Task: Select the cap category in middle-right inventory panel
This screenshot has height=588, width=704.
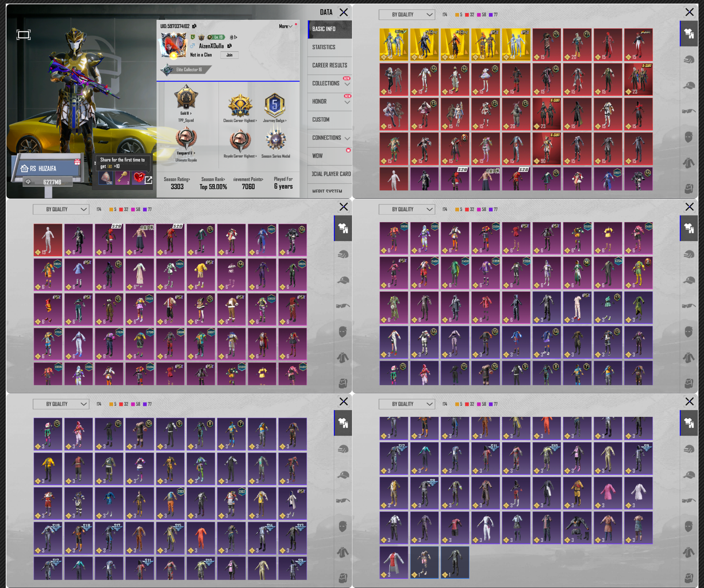Action: click(x=689, y=280)
